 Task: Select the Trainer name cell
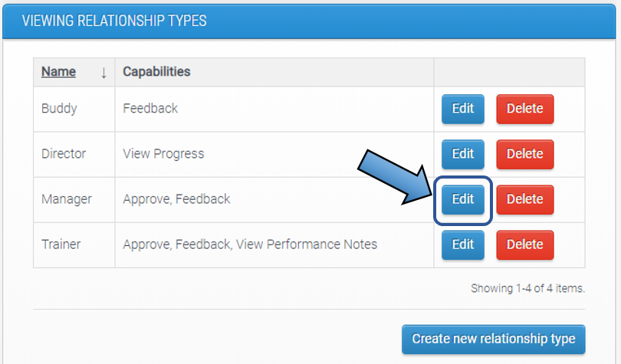click(x=62, y=244)
